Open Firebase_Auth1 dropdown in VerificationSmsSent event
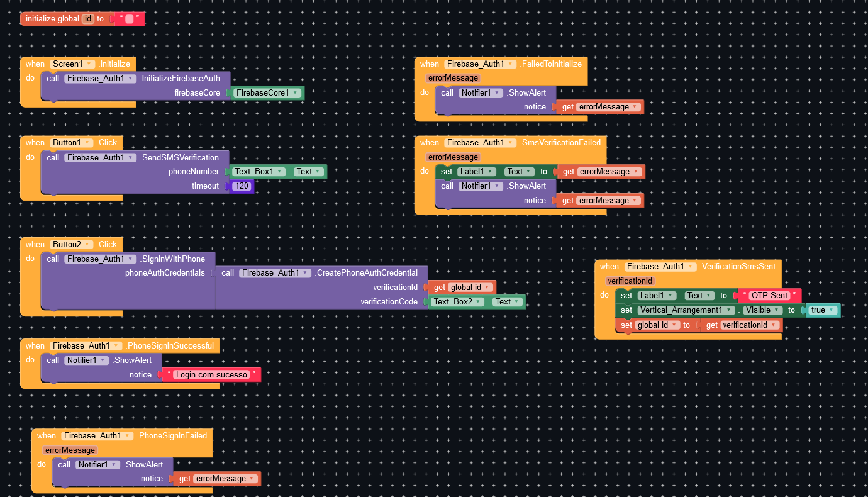This screenshot has height=497, width=868. (661, 267)
